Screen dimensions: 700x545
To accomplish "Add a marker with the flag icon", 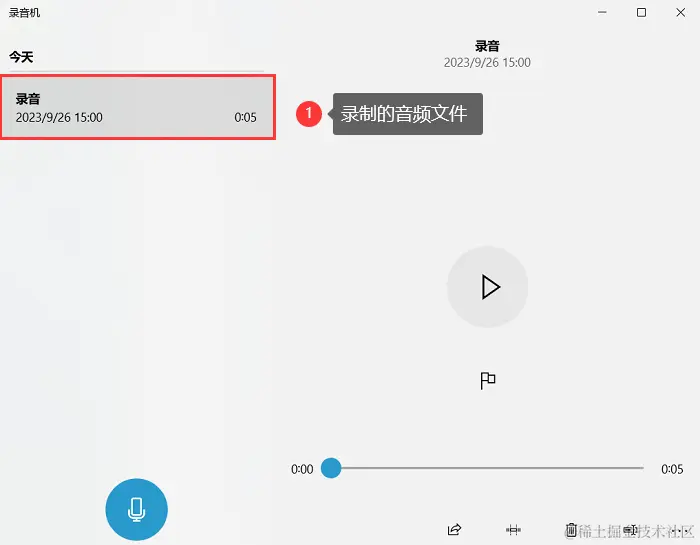I will tap(488, 381).
